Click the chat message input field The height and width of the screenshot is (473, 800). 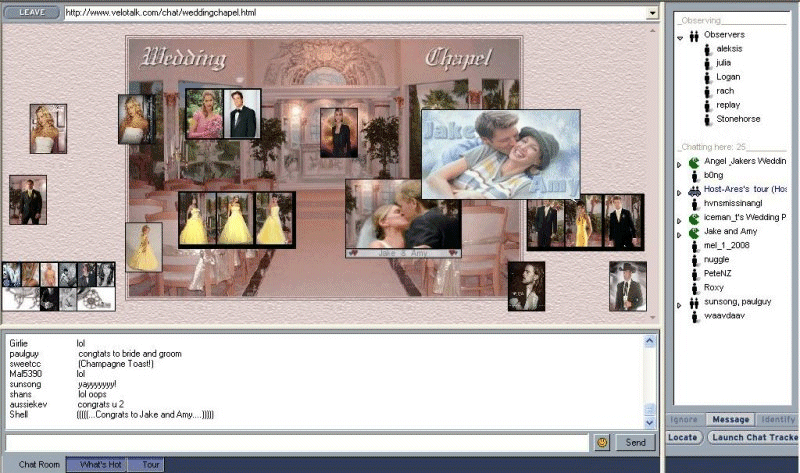click(x=297, y=442)
